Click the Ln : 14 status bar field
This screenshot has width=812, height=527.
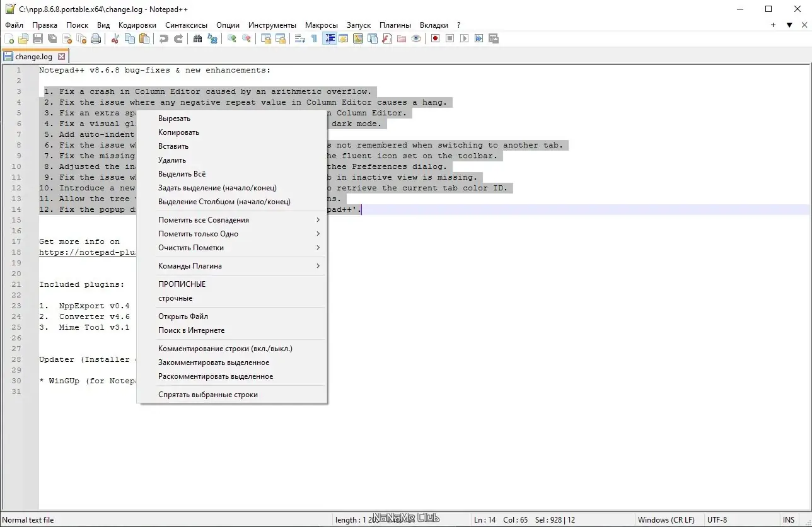pos(485,520)
